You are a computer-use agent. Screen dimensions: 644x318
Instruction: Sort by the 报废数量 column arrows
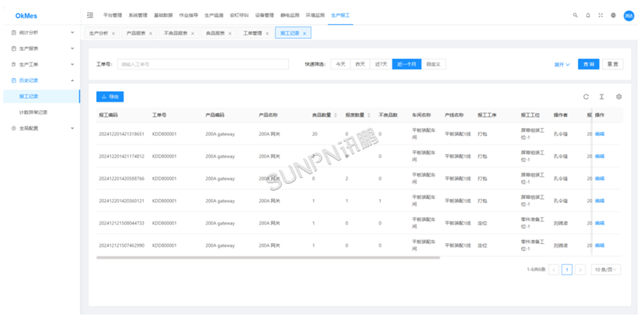click(369, 115)
